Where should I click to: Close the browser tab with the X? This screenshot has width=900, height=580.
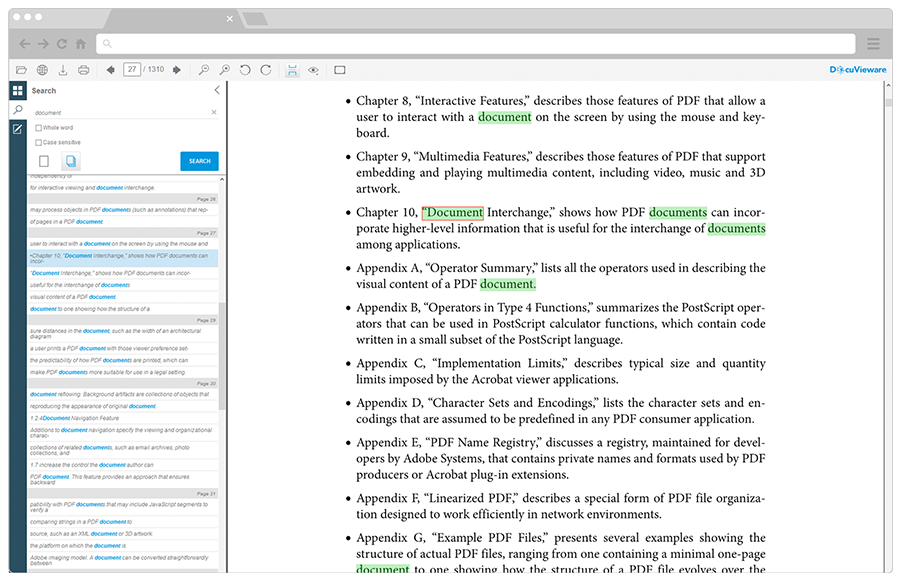click(230, 18)
